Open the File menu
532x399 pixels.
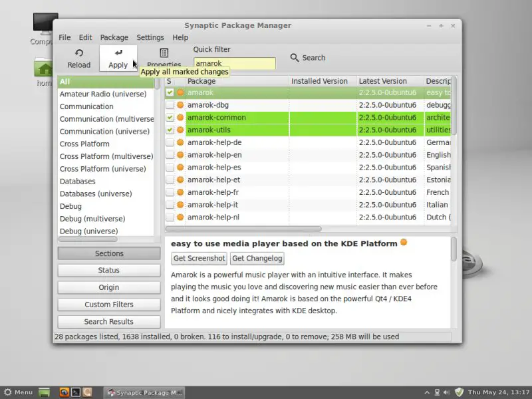pyautogui.click(x=65, y=37)
